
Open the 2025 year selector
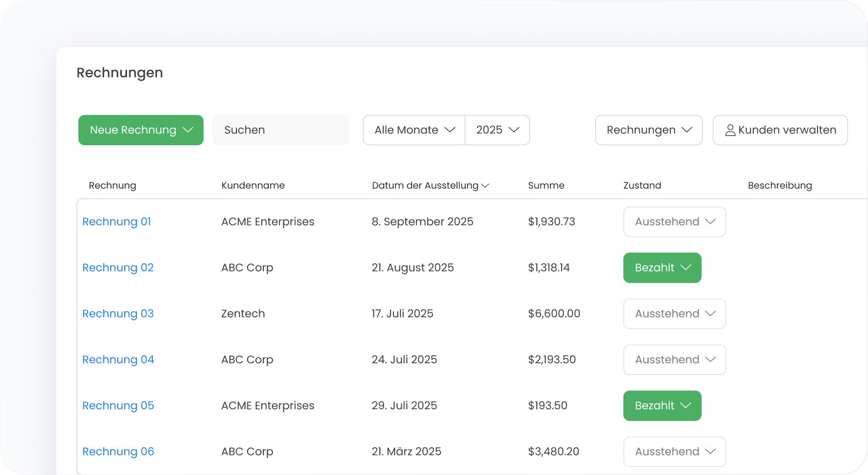[x=497, y=130]
